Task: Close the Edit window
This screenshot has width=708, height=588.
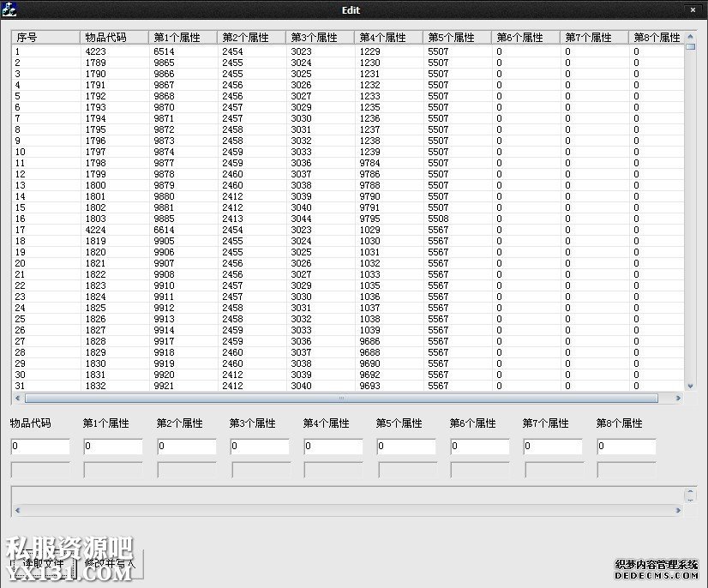Action: (x=692, y=9)
